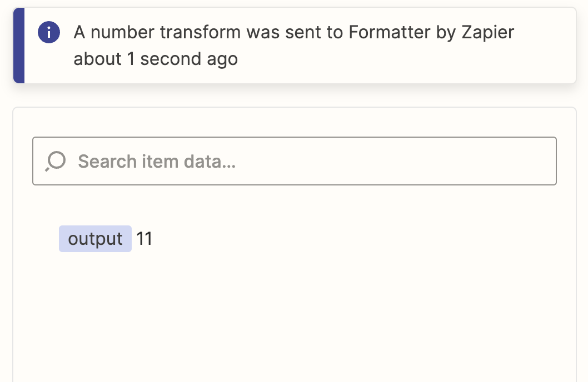Click the blue circular 'i' badge
588x382 pixels.
[x=49, y=33]
